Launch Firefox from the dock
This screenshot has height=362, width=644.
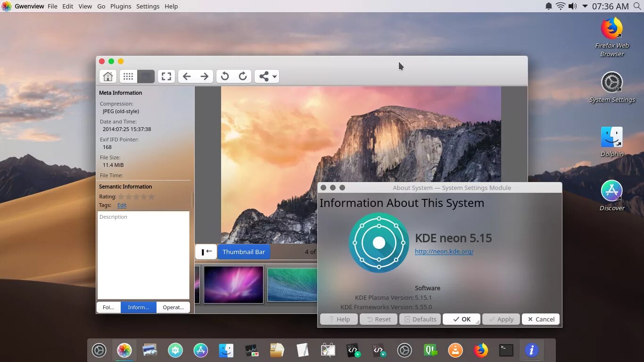click(481, 350)
